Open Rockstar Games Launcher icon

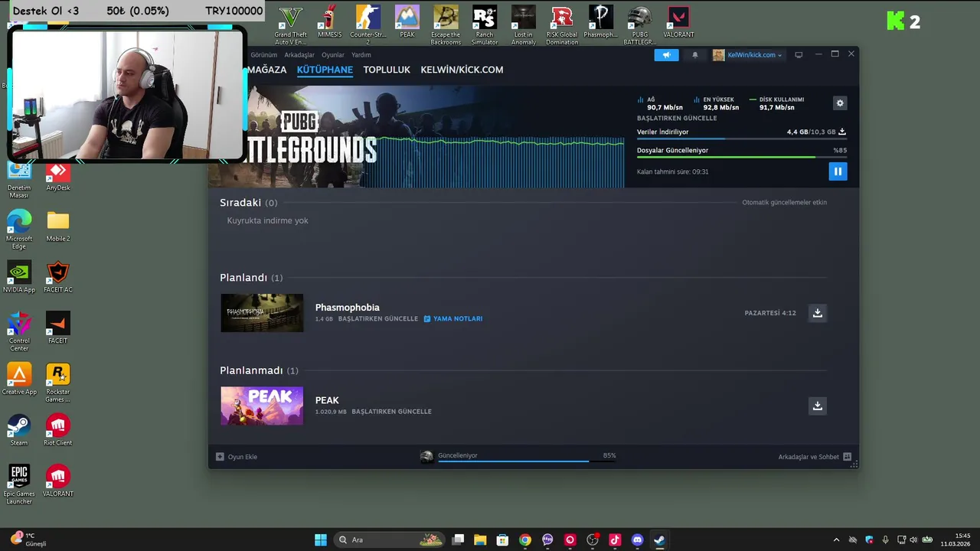pos(58,383)
